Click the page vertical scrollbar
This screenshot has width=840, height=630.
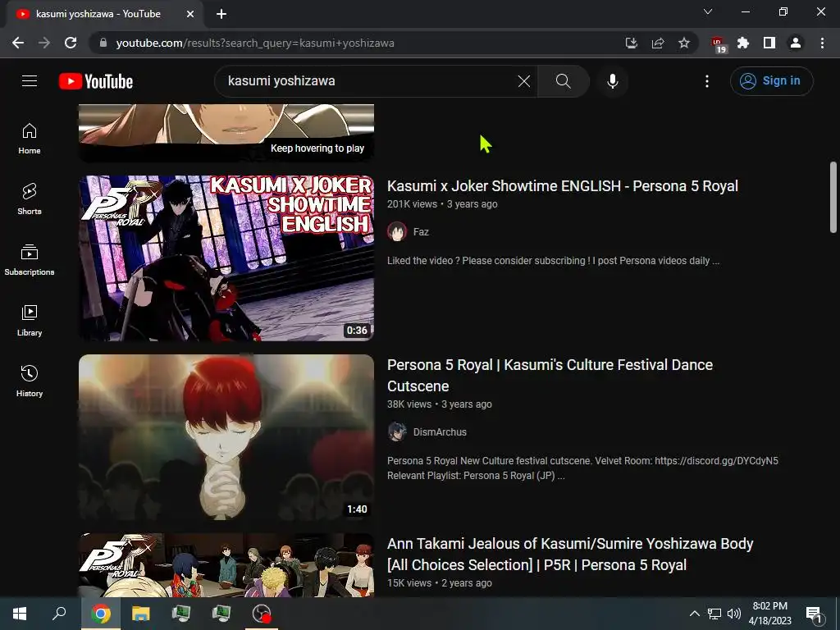833,197
